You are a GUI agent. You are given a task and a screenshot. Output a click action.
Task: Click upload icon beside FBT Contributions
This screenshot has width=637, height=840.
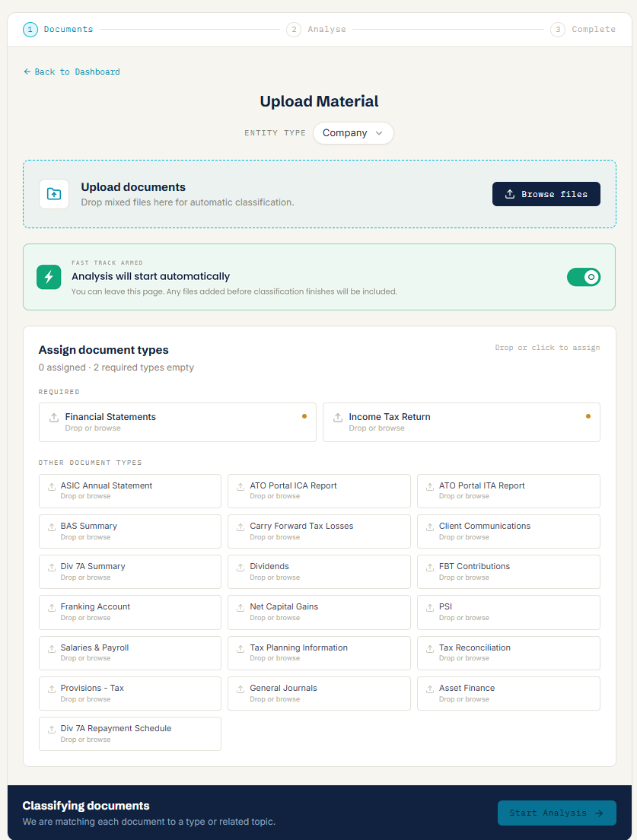(430, 568)
